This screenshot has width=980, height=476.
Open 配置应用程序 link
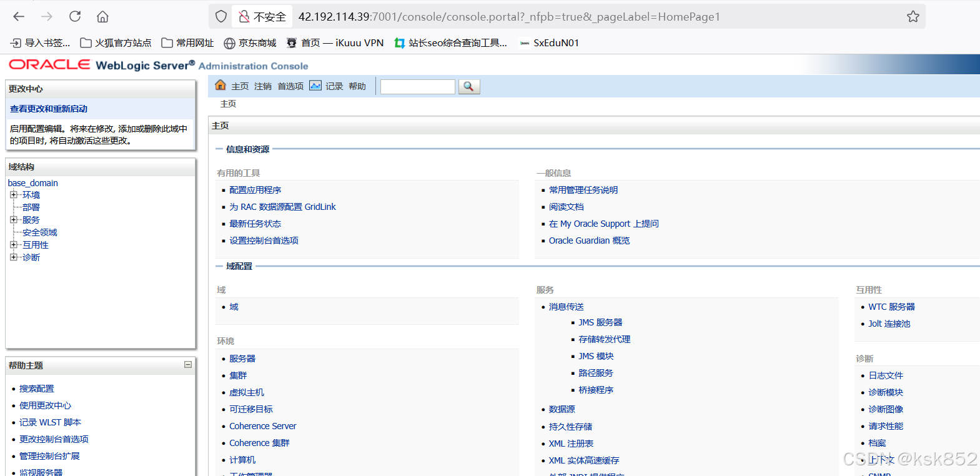(x=255, y=190)
